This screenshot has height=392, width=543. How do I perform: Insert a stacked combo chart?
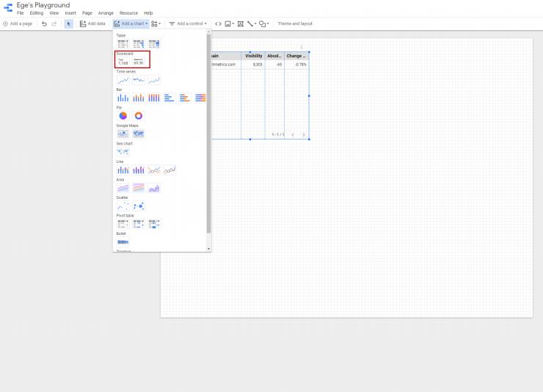click(139, 170)
